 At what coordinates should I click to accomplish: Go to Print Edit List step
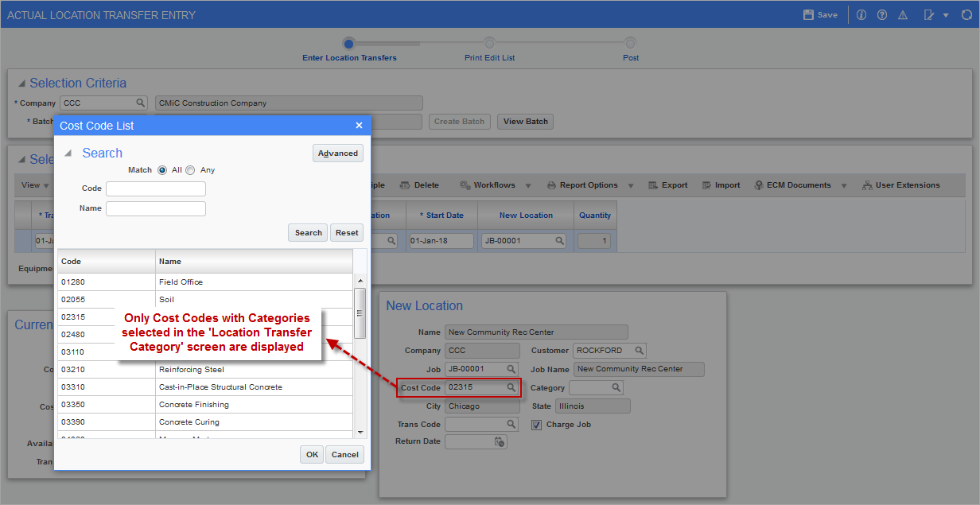489,43
